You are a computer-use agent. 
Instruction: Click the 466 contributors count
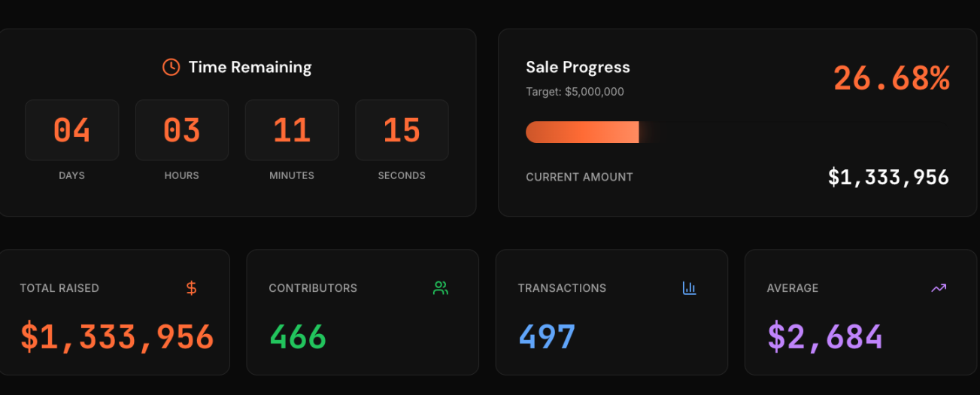[298, 337]
